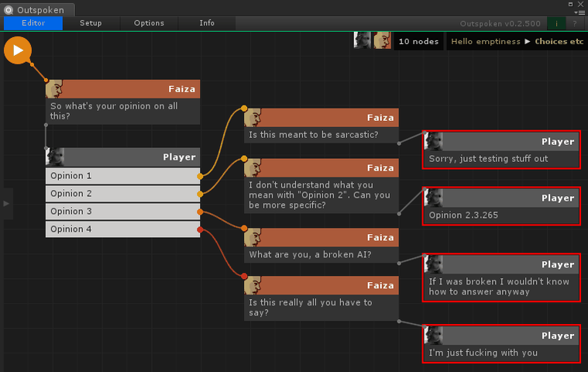The image size is (588, 372).
Task: Click Faiza avatar on 'sarcastic' node
Action: tap(253, 117)
